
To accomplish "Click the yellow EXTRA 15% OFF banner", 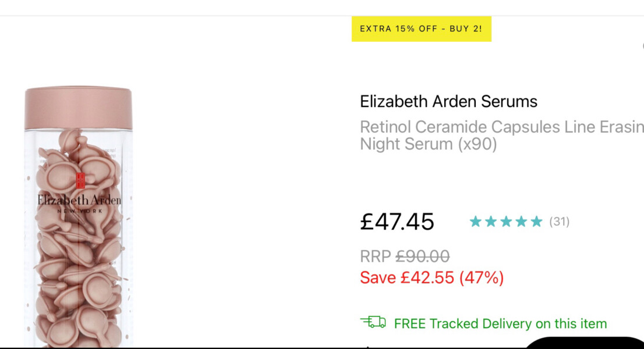I will (x=422, y=29).
